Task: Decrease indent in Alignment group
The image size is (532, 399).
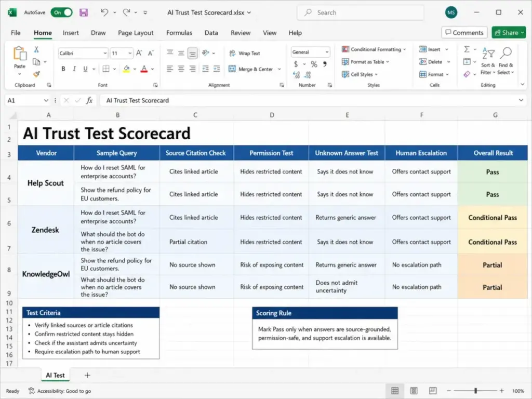Action: click(205, 69)
